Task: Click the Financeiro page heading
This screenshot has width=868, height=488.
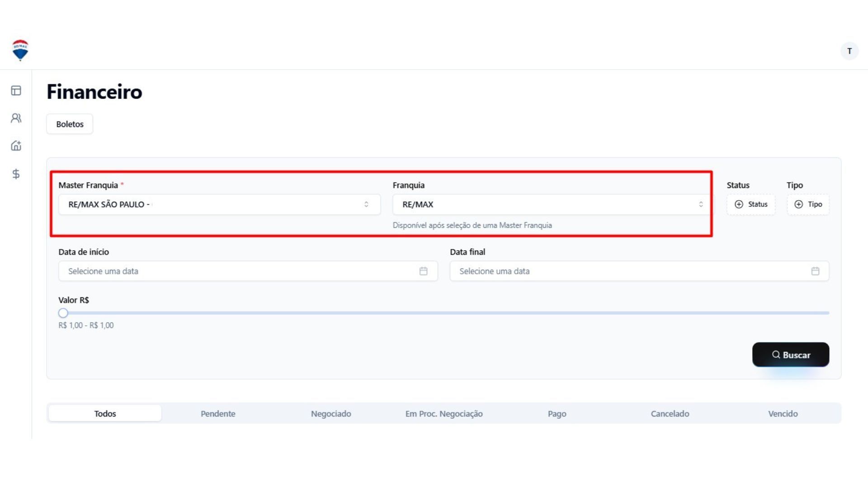Action: tap(94, 92)
